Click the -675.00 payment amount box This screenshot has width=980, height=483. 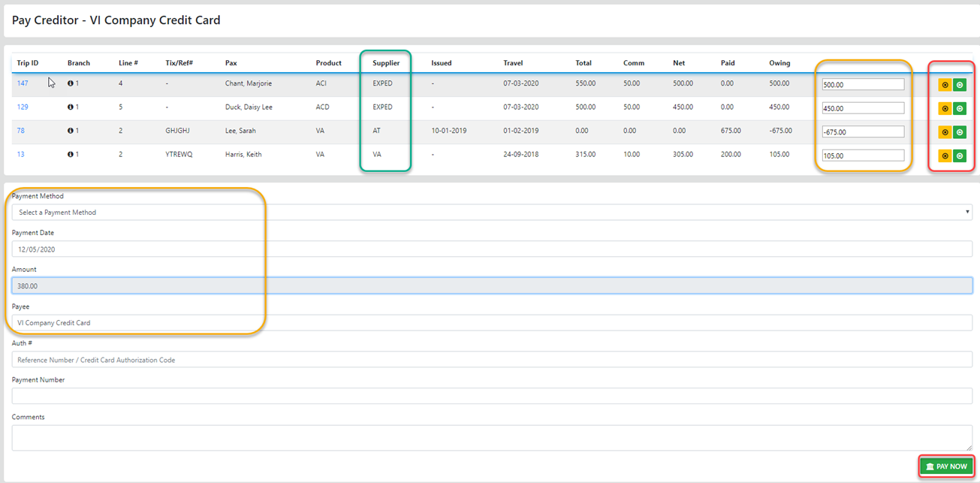click(863, 132)
